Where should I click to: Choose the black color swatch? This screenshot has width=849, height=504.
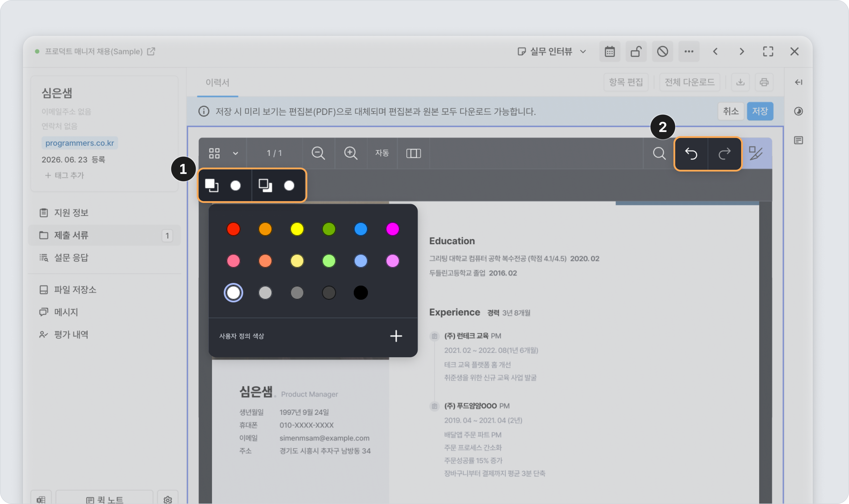[x=361, y=292]
